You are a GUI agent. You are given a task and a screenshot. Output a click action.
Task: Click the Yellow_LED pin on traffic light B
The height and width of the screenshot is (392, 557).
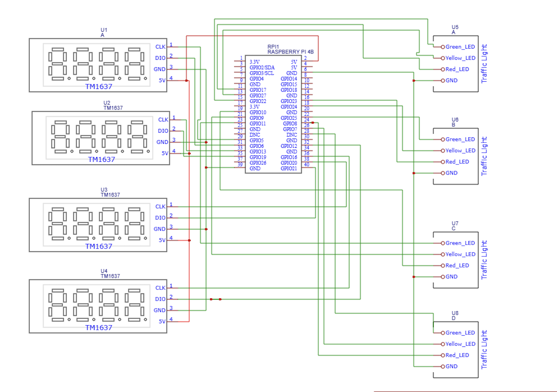coord(443,151)
